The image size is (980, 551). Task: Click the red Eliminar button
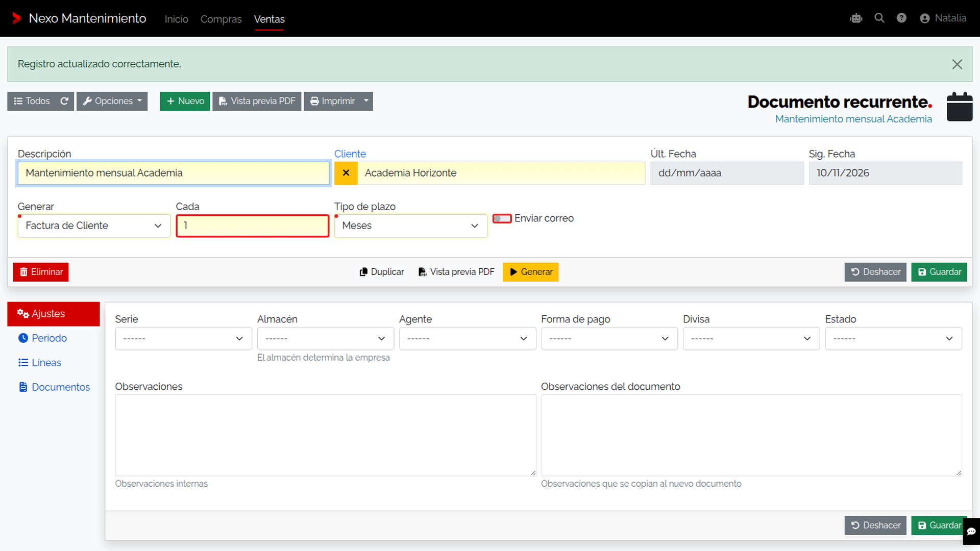[41, 272]
